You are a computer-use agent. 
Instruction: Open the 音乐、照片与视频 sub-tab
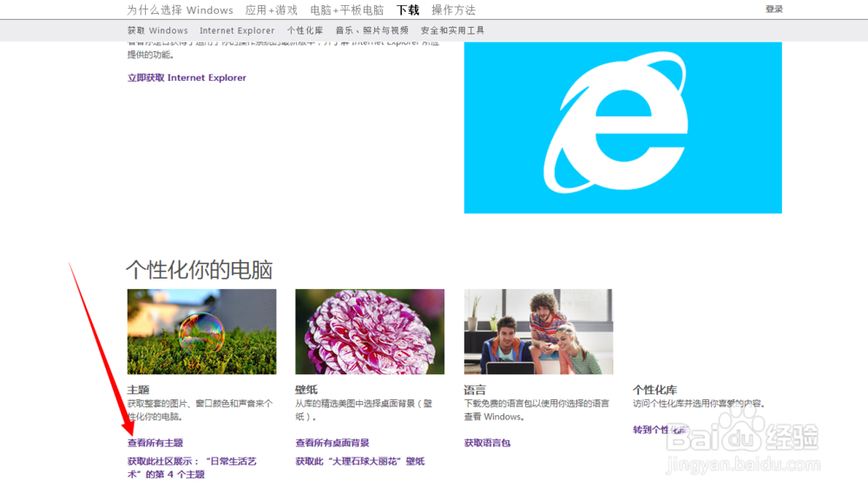(x=372, y=30)
